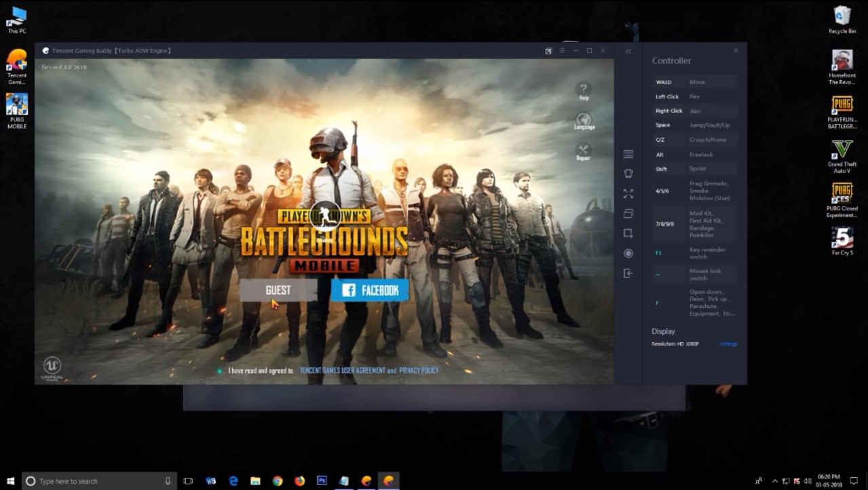Click the 7/8/9/0 Med Kit binding row
This screenshot has height=490, width=868.
pos(694,224)
